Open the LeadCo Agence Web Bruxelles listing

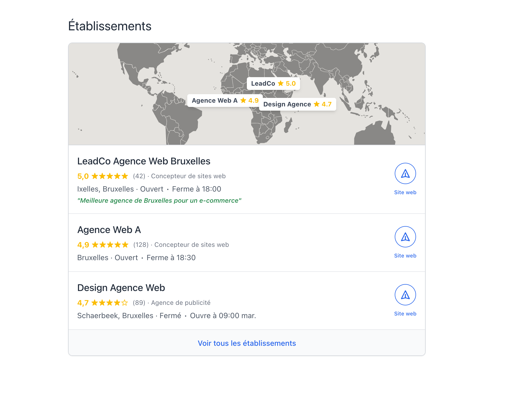144,161
